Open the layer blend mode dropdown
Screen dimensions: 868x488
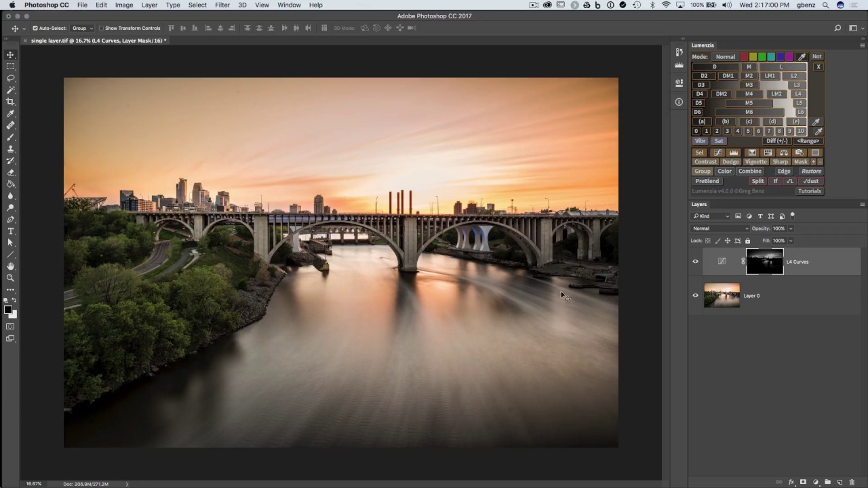719,228
